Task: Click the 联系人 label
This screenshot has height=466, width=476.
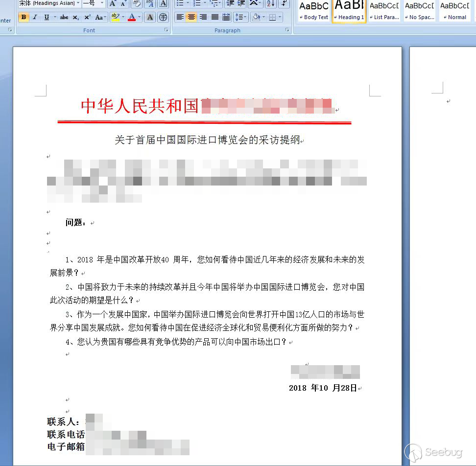Action: point(63,422)
